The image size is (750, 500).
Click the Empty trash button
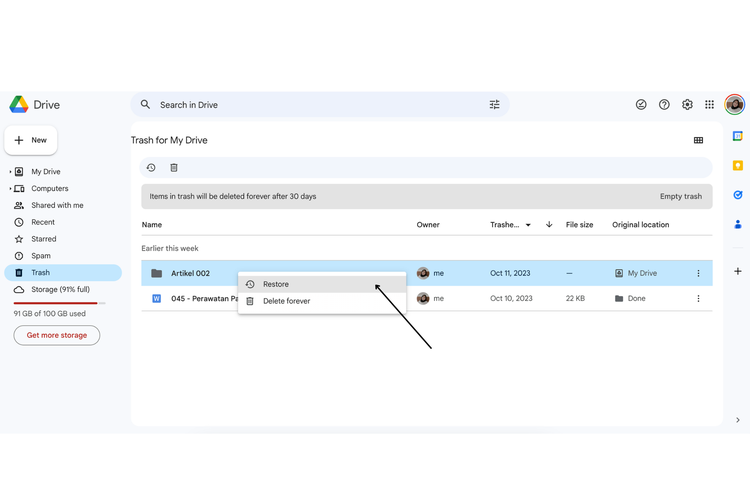(x=680, y=197)
